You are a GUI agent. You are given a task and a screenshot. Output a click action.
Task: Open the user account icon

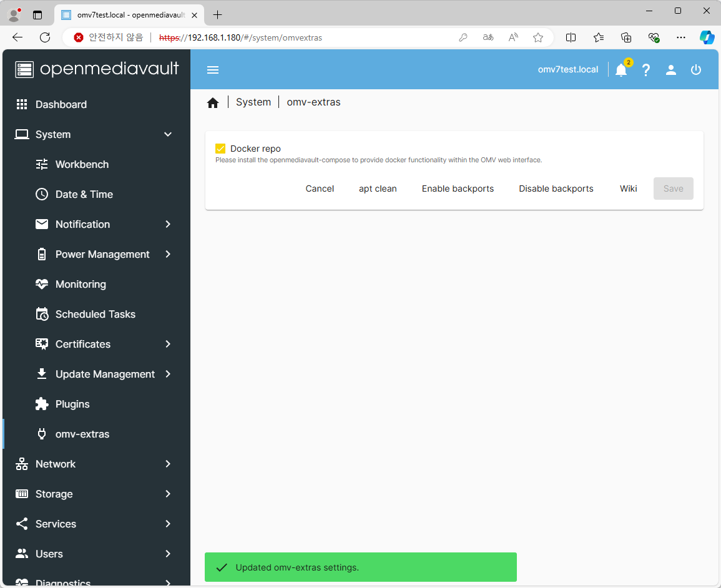(x=671, y=70)
